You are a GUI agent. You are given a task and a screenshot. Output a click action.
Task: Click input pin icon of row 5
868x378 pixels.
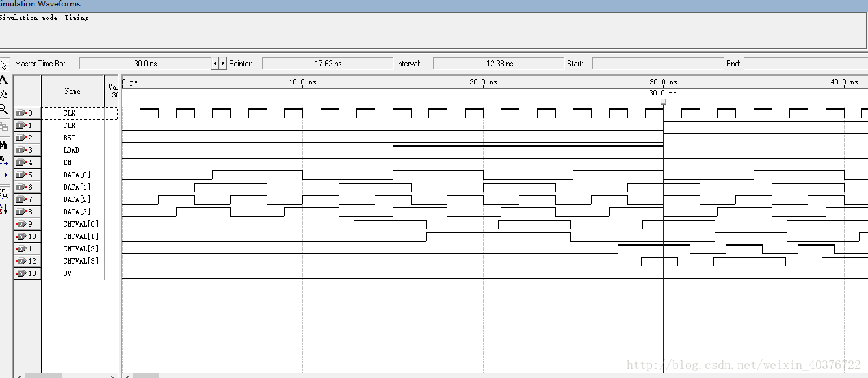coord(21,175)
